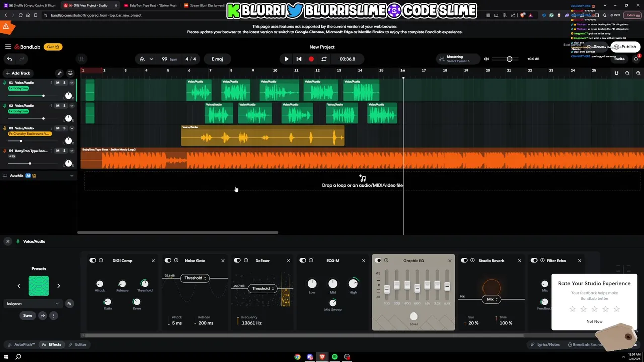This screenshot has width=644, height=362.
Task: Open Studio Reverb Mix selector
Action: click(x=491, y=299)
